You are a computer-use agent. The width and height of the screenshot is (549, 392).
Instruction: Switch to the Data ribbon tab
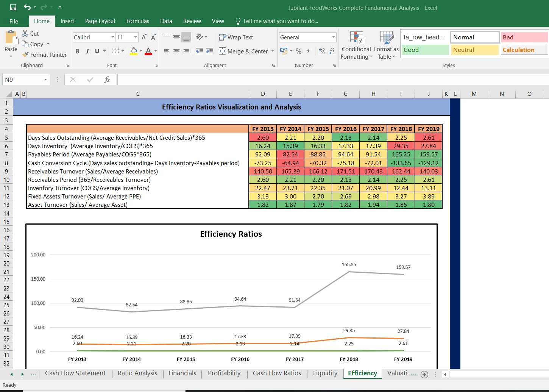click(166, 21)
